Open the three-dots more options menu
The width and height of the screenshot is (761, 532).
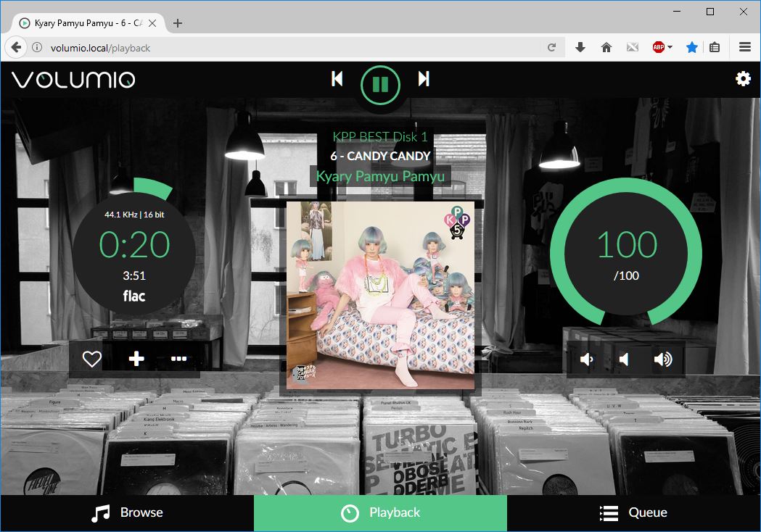click(x=179, y=359)
